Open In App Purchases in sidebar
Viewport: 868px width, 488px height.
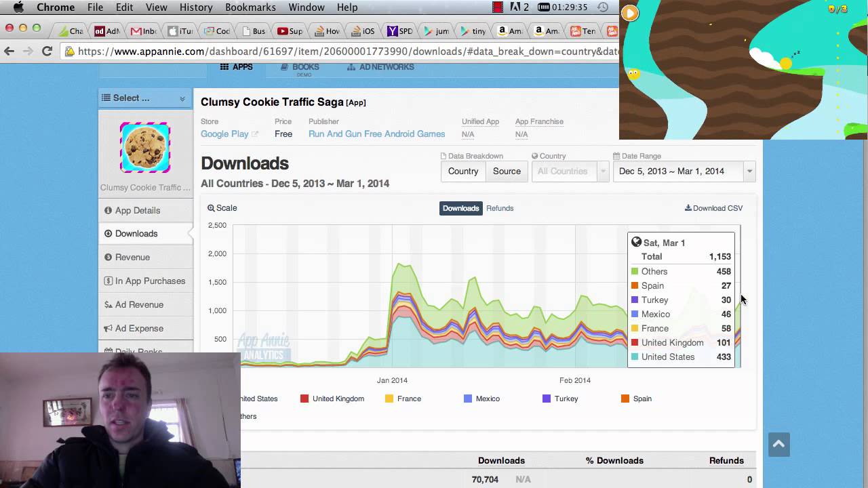[x=145, y=281]
